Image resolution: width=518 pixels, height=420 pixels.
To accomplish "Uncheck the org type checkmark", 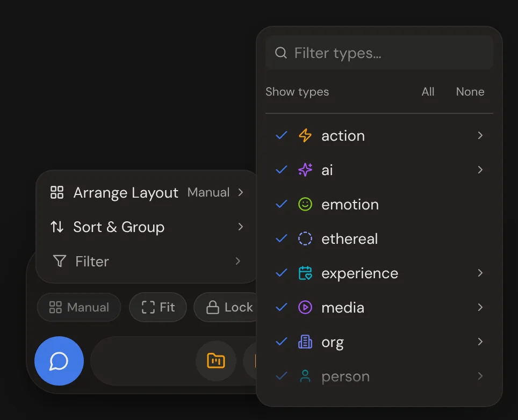I will 282,342.
